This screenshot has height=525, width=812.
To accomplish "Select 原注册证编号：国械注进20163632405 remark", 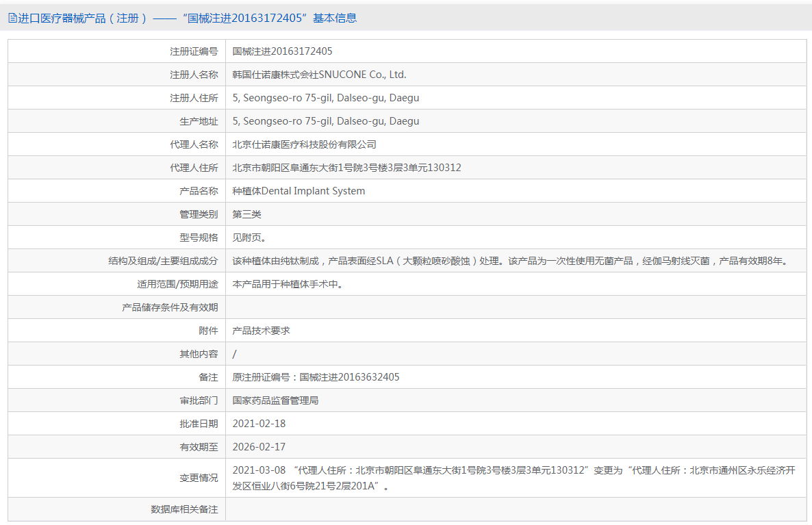I will [x=316, y=377].
